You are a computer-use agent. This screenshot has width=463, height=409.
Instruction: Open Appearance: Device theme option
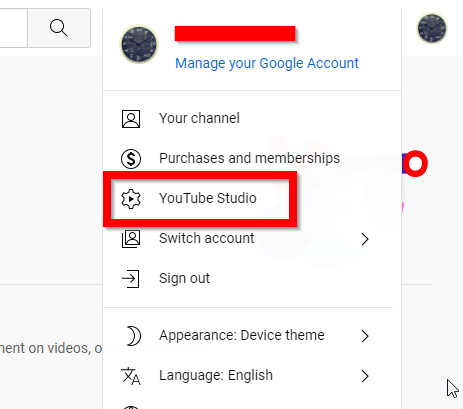click(252, 335)
